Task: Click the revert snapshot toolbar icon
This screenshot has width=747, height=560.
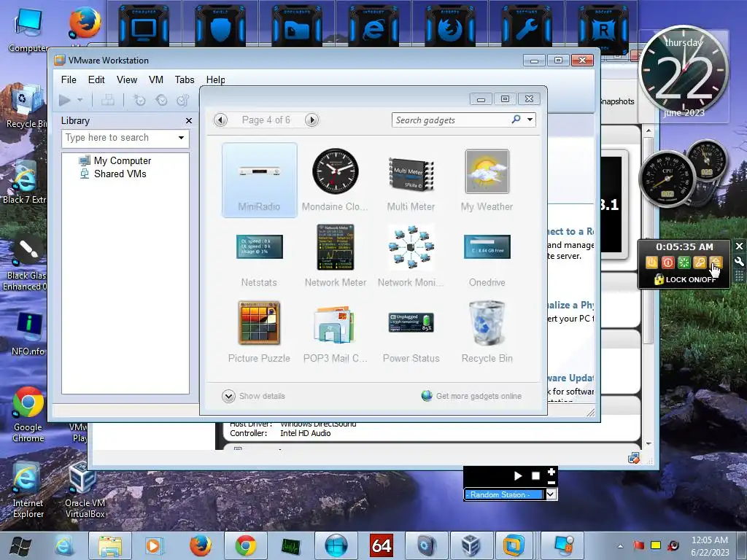Action: tap(161, 100)
